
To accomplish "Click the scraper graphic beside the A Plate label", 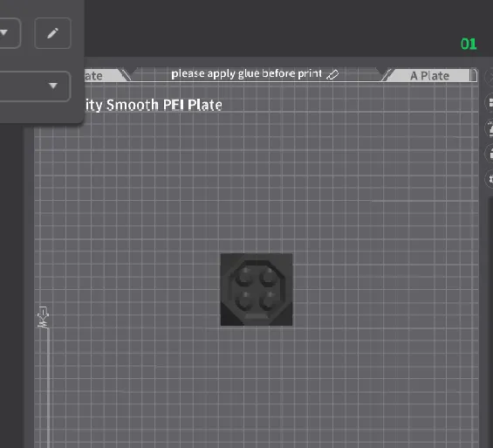I will point(387,75).
